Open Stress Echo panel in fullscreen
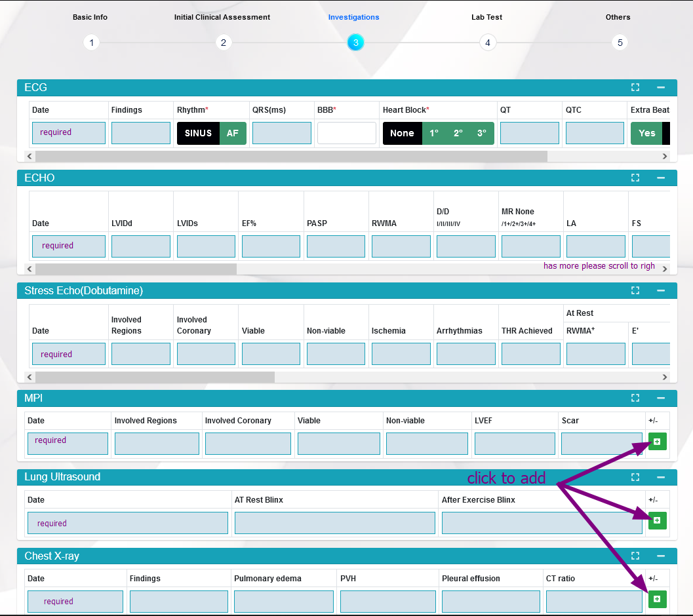 [635, 290]
